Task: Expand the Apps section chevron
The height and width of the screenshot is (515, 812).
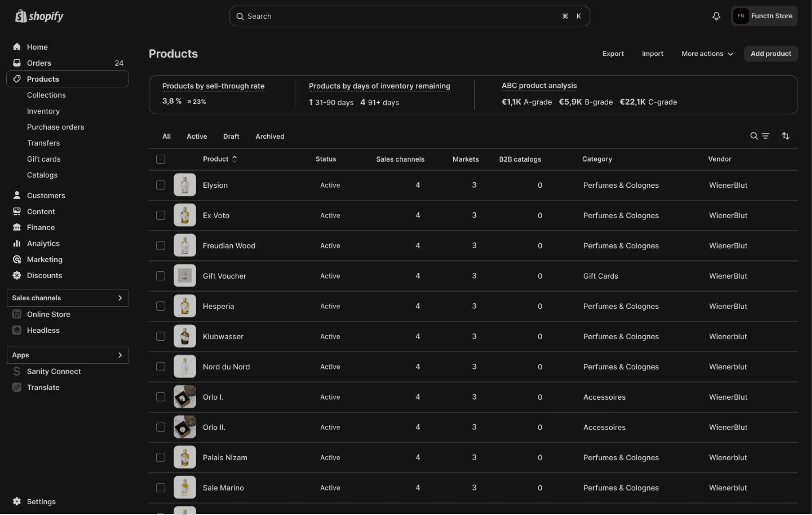Action: coord(120,355)
